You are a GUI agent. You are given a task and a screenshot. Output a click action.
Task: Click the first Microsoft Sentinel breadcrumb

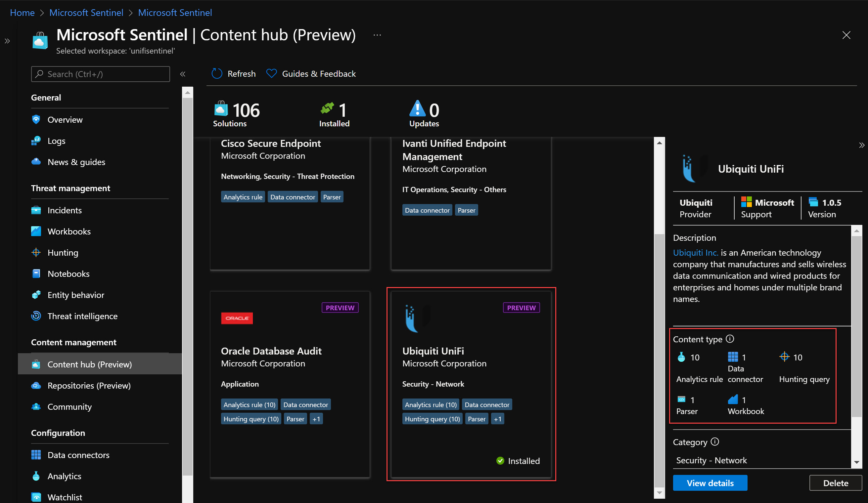pyautogui.click(x=86, y=13)
